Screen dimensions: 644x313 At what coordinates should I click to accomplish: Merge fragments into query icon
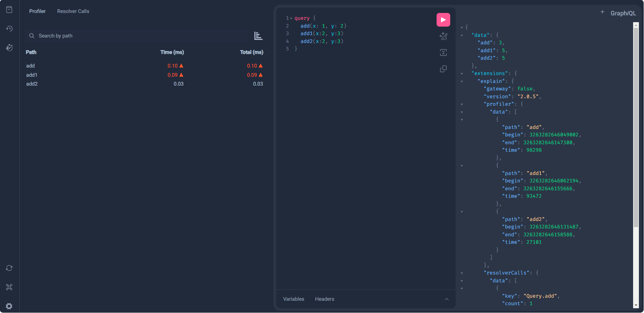(443, 53)
